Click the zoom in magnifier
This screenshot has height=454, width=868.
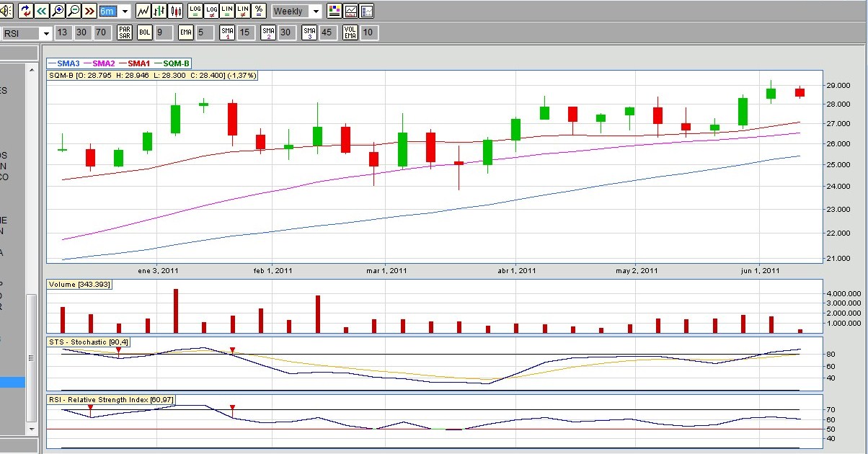[58, 11]
